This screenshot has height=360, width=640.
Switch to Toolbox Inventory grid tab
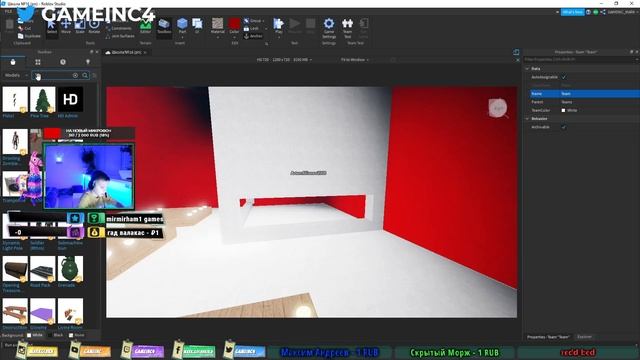pos(38,62)
